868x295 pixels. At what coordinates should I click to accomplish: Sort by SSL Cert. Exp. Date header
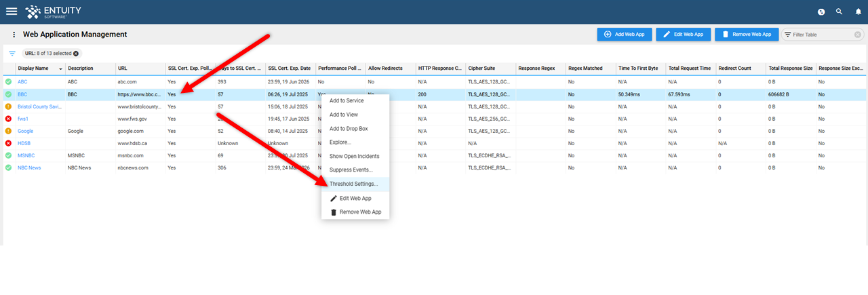(290, 68)
